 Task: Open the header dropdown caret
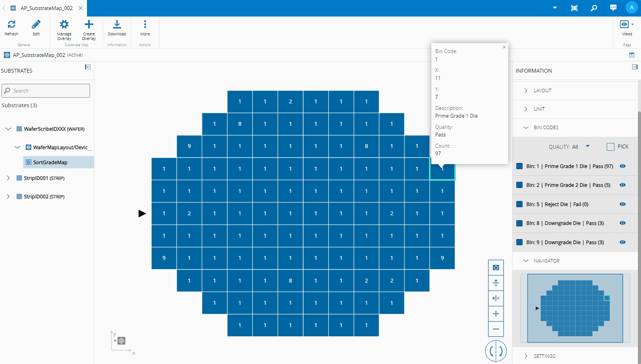coord(555,8)
